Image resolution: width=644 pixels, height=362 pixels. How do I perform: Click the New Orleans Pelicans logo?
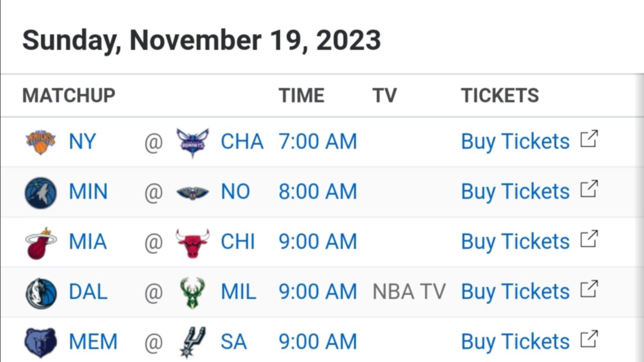[193, 192]
